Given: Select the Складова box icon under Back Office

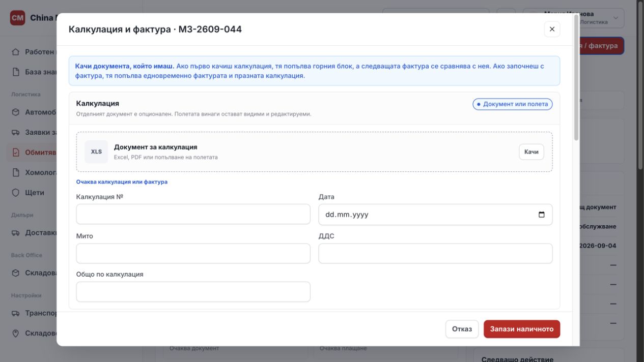Looking at the screenshot, I should coord(16,273).
